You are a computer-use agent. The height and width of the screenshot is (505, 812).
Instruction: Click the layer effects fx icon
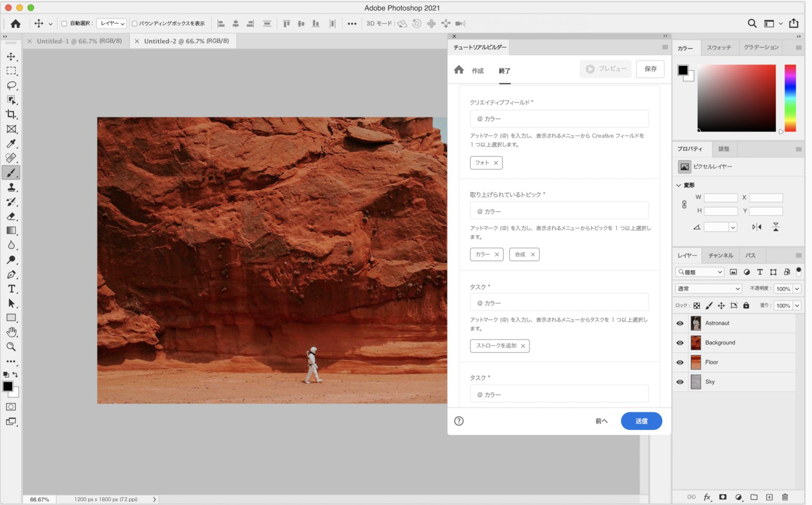[707, 497]
